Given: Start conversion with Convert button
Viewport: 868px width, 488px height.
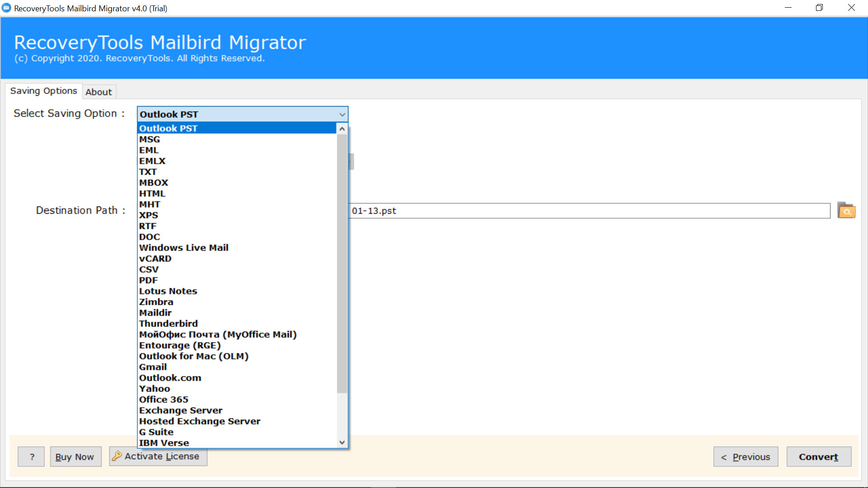Looking at the screenshot, I should click(x=819, y=456).
